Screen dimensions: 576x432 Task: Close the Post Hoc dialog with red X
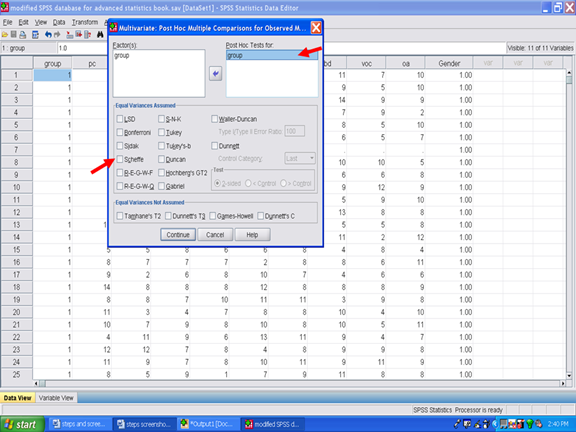[x=316, y=28]
